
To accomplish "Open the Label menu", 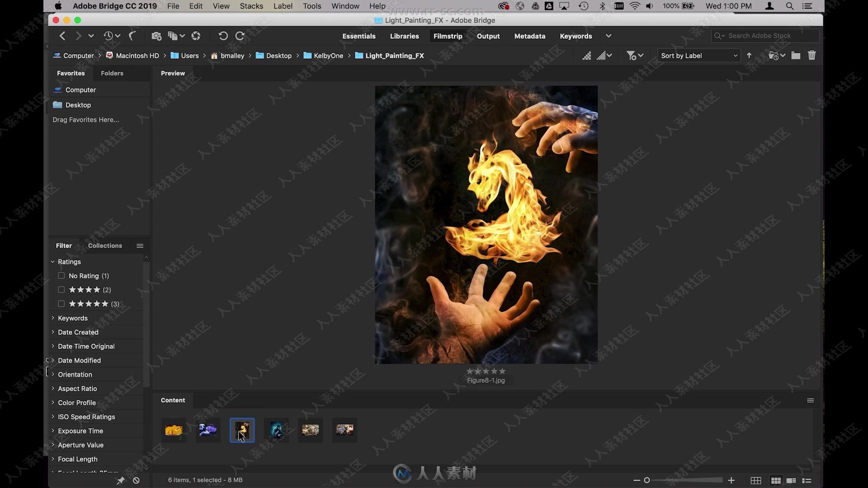I will click(x=283, y=6).
